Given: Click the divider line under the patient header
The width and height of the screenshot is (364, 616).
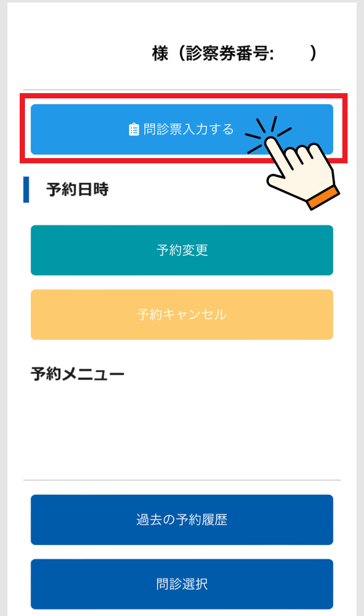Looking at the screenshot, I should (x=182, y=90).
